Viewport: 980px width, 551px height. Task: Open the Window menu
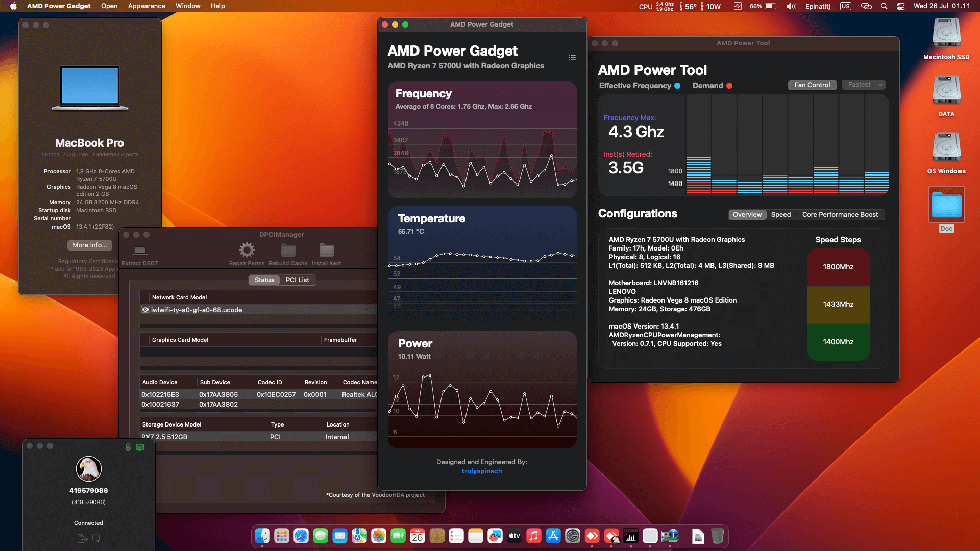[188, 6]
